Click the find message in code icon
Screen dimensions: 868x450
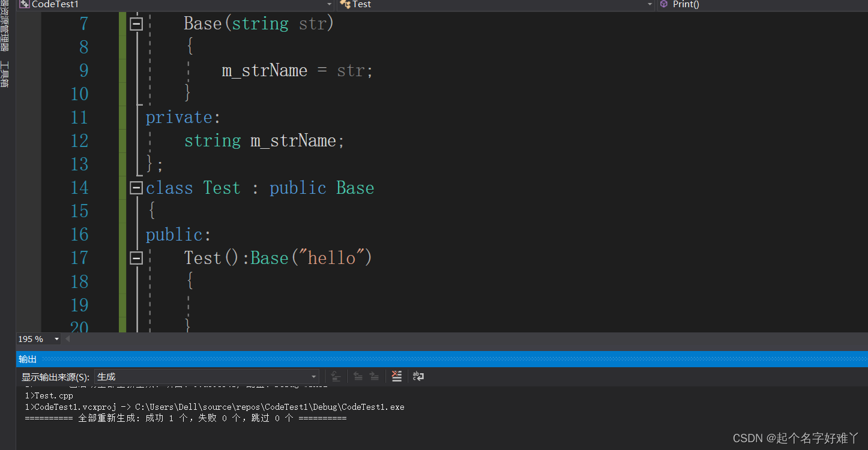pyautogui.click(x=336, y=376)
